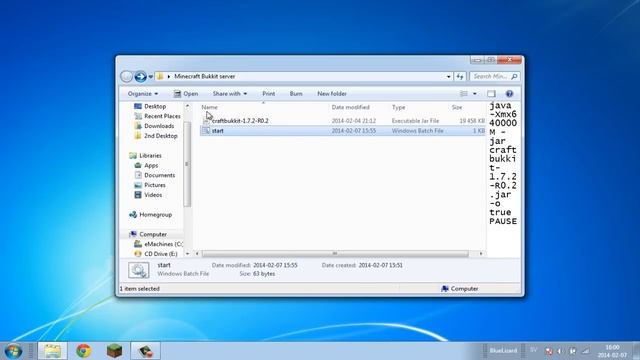The height and width of the screenshot is (360, 640).
Task: Expand the address bar previous locations dropdown
Action: tap(448, 77)
